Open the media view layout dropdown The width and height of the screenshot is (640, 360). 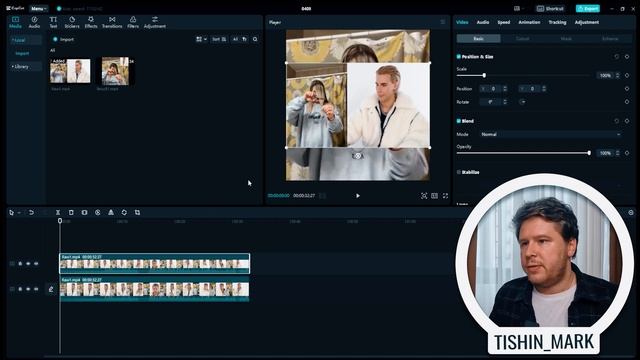pyautogui.click(x=201, y=39)
